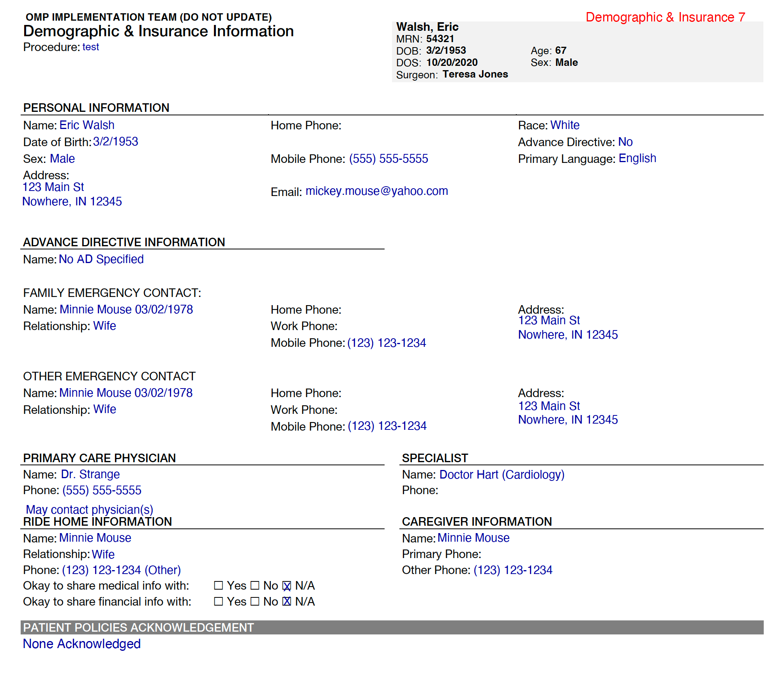Click DOS value 10/20/2020

(452, 62)
